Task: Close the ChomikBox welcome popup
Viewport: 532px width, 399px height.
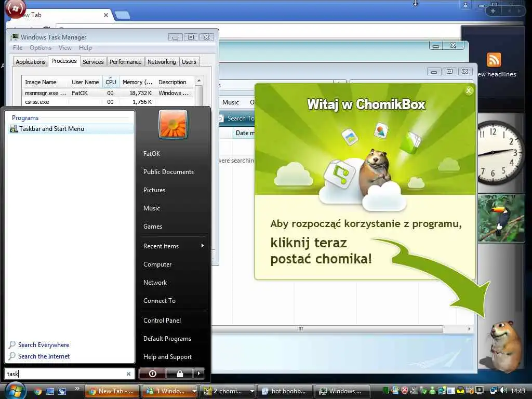Action: pyautogui.click(x=469, y=90)
